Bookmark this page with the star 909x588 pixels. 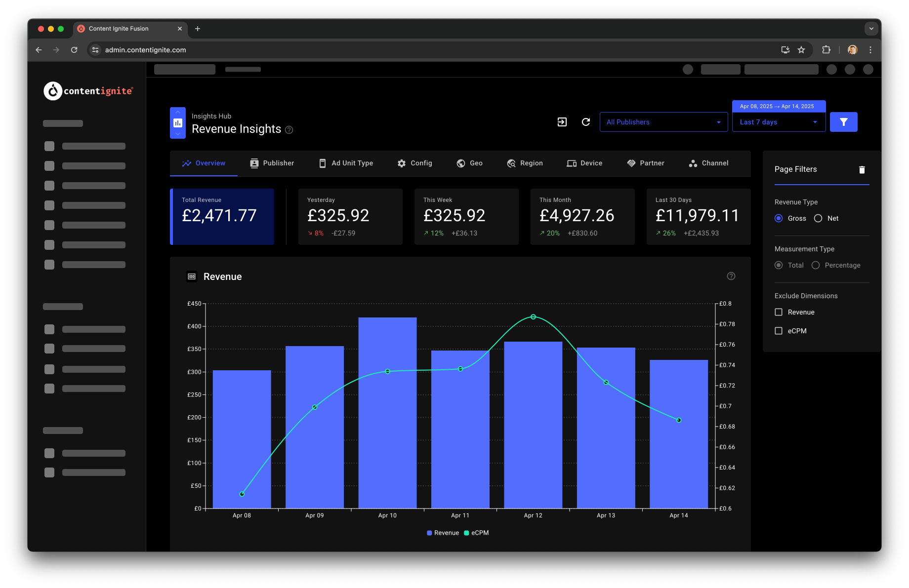[801, 50]
